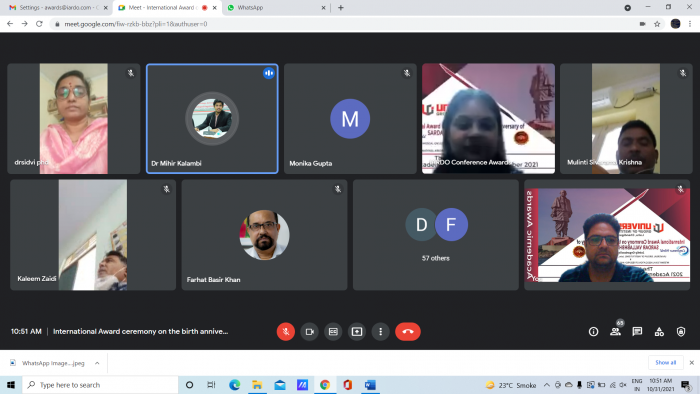This screenshot has width=700, height=394.
Task: Click the red Leave call button
Action: point(408,332)
